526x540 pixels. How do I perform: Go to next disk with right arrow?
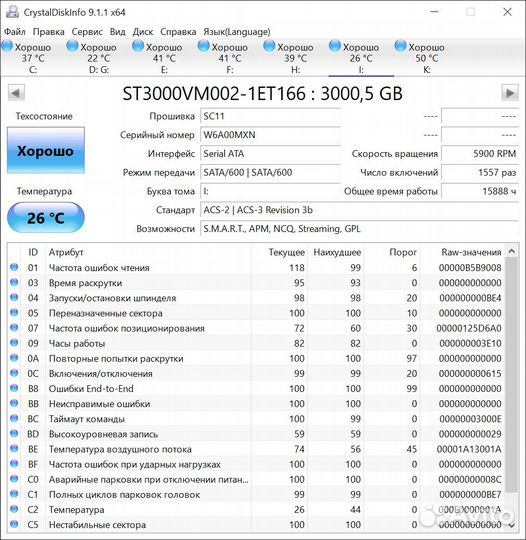510,93
